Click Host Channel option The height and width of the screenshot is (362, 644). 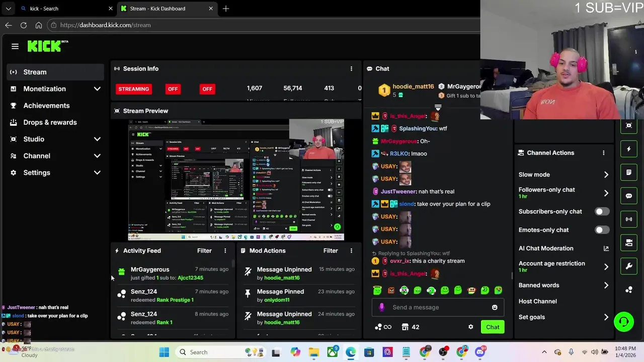pyautogui.click(x=537, y=301)
